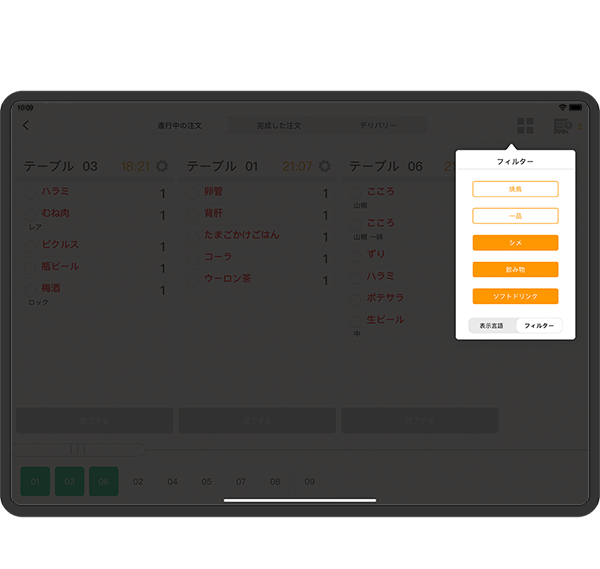600x569 pixels.
Task: Click the フィルター popover title
Action: 515,161
